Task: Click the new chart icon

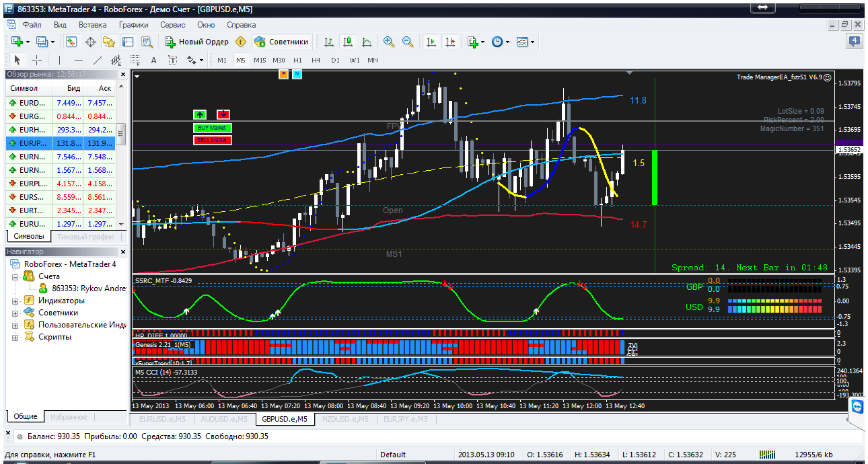Action: (x=17, y=42)
